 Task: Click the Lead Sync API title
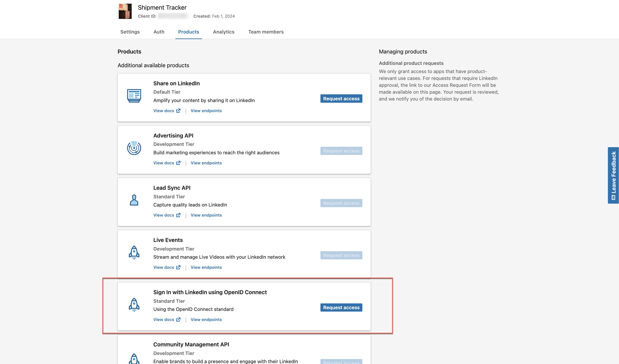tap(172, 188)
